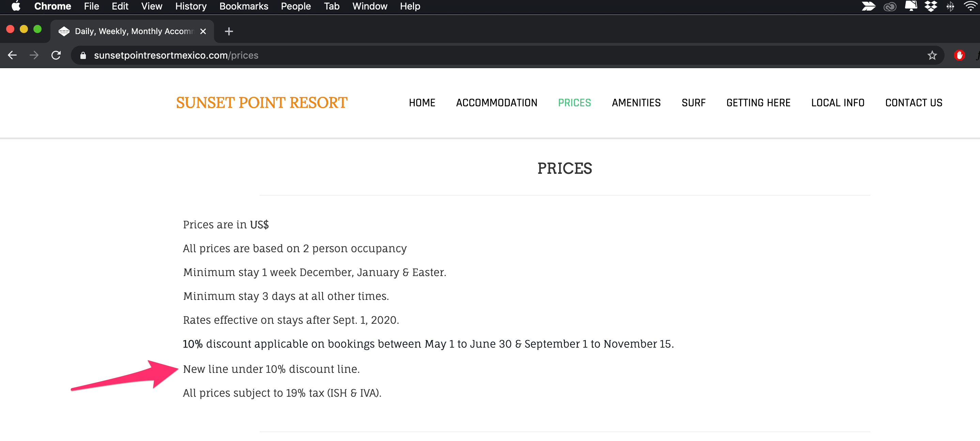Click the Dropbox menu bar icon
Image resolution: width=980 pixels, height=441 pixels.
[x=931, y=6]
